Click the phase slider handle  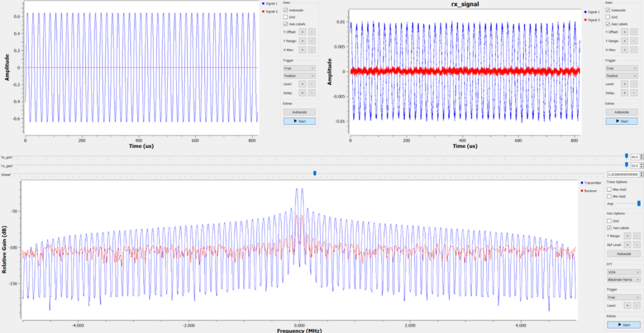pyautogui.click(x=314, y=174)
